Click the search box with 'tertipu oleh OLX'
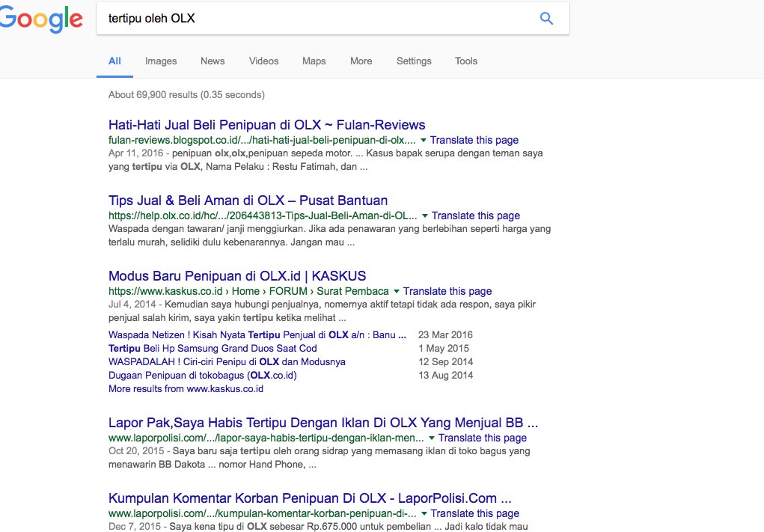764x532 pixels. click(x=333, y=18)
